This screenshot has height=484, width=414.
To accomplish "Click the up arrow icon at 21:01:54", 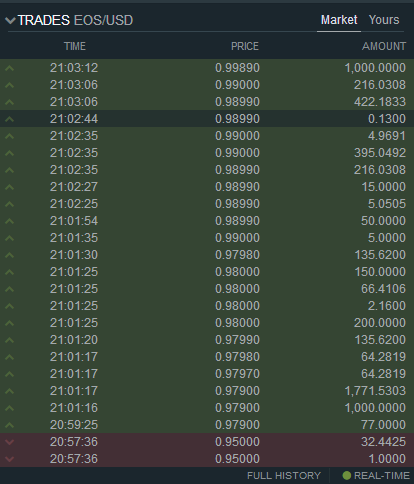I will 10,221.
